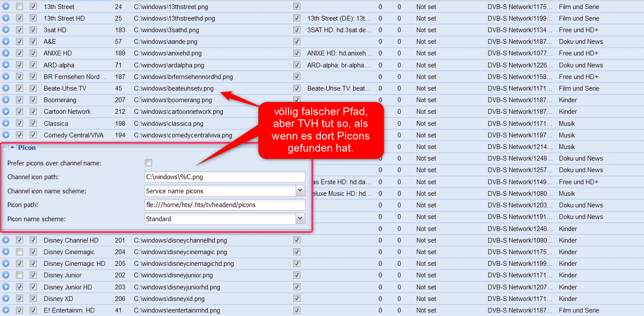The width and height of the screenshot is (644, 316).
Task: Toggle checkbox after A&E icon path
Action: [297, 42]
